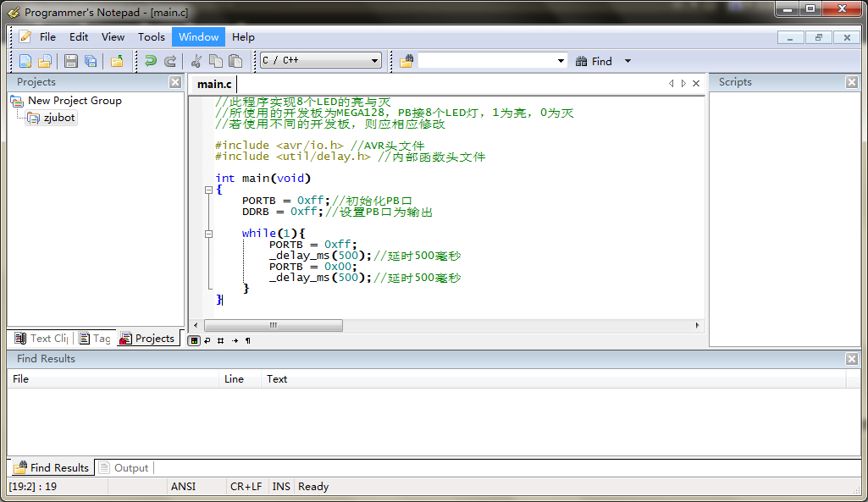Undo using the green arrow icon
Screen dimensions: 868x502
click(150, 61)
